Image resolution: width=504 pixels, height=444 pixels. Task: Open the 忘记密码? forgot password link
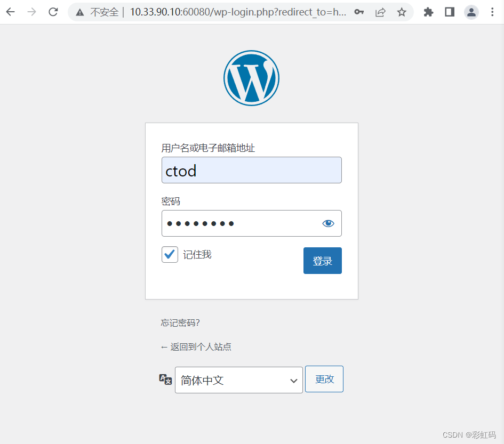pyautogui.click(x=180, y=323)
